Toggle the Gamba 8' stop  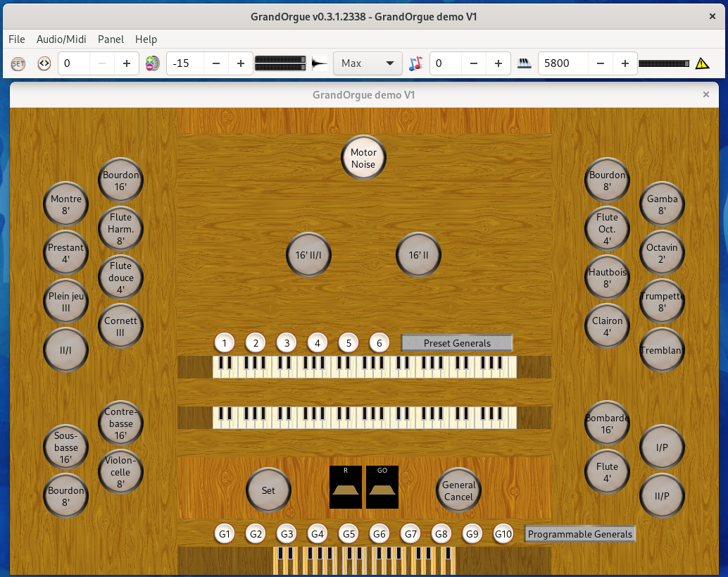pos(662,204)
